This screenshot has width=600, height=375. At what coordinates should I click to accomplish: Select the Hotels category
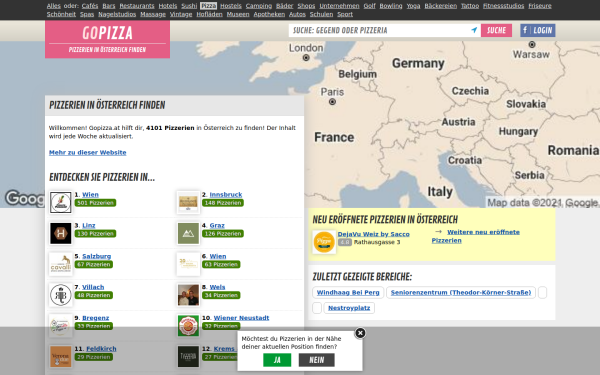point(168,6)
